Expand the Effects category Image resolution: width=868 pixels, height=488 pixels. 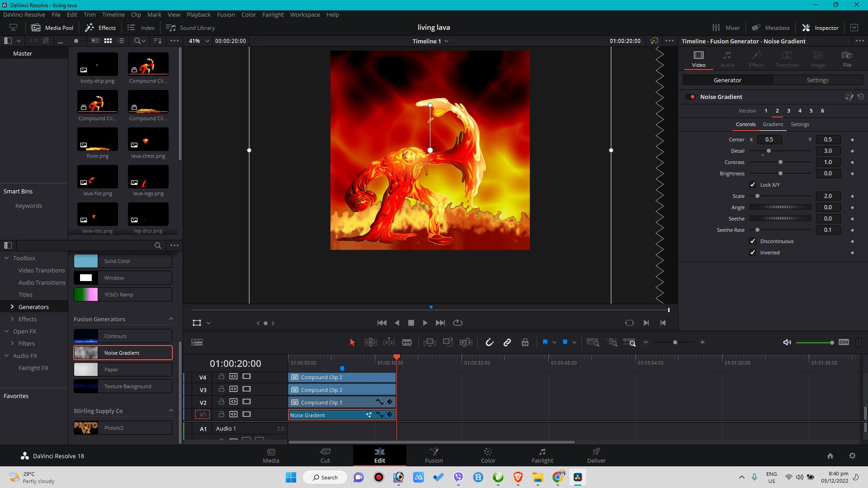[12, 319]
